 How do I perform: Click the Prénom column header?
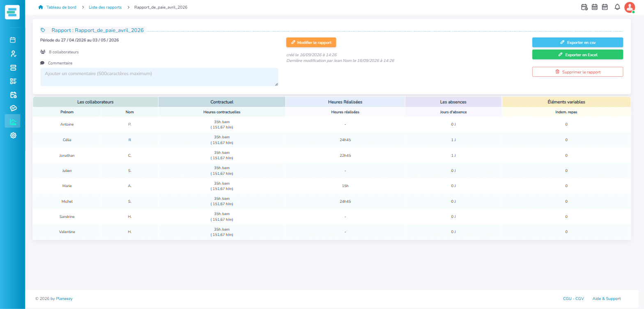(67, 112)
